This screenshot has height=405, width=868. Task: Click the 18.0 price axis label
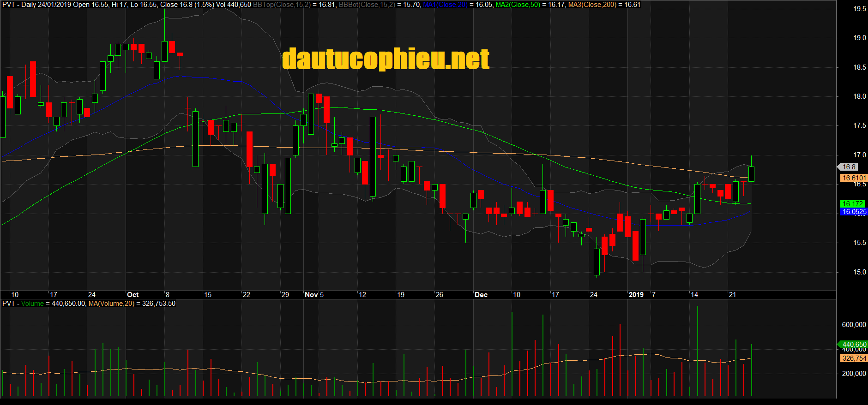pos(860,96)
